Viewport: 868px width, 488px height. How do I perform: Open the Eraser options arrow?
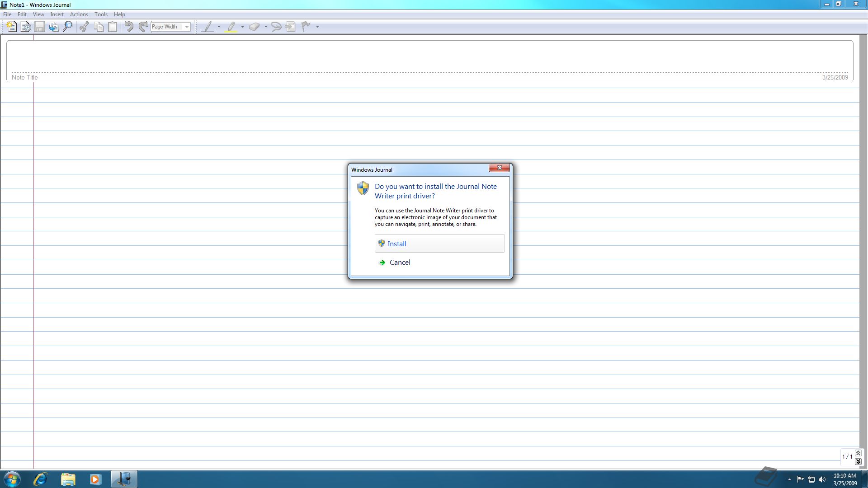coord(266,27)
